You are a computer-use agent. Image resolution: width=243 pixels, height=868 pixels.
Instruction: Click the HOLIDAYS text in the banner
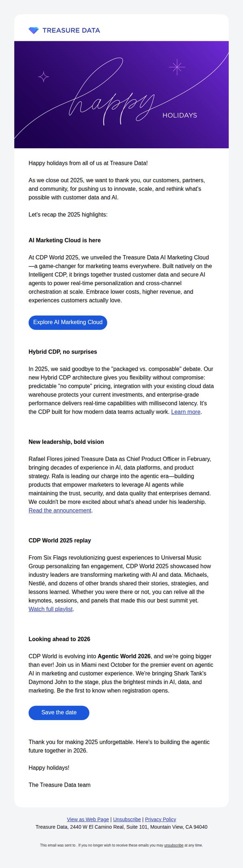point(180,115)
